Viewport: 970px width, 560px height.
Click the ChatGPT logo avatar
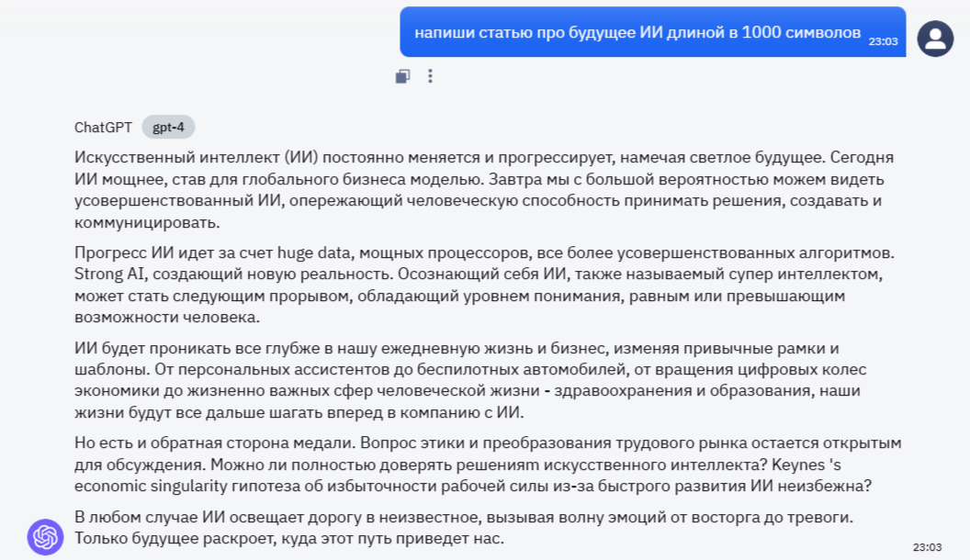tap(45, 536)
